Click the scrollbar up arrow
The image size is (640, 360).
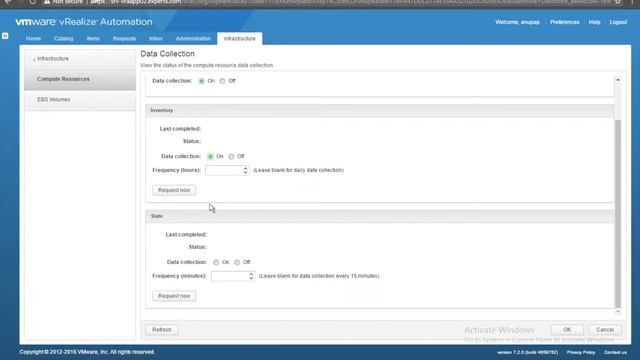[618, 80]
